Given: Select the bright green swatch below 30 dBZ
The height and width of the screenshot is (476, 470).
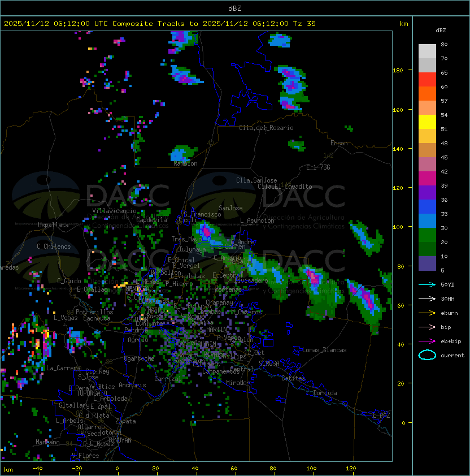Looking at the screenshot, I should point(427,235).
